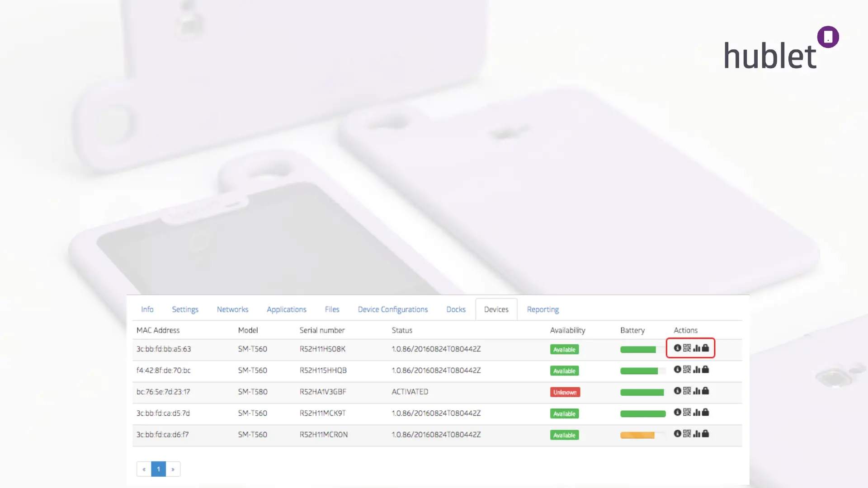Click MAC address 3c:bb:fd:bb:a5:63

point(164,349)
